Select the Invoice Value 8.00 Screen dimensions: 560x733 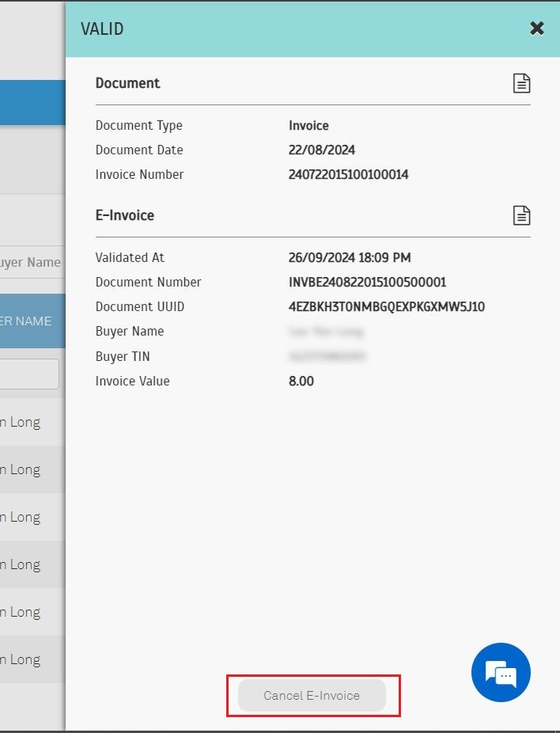301,381
